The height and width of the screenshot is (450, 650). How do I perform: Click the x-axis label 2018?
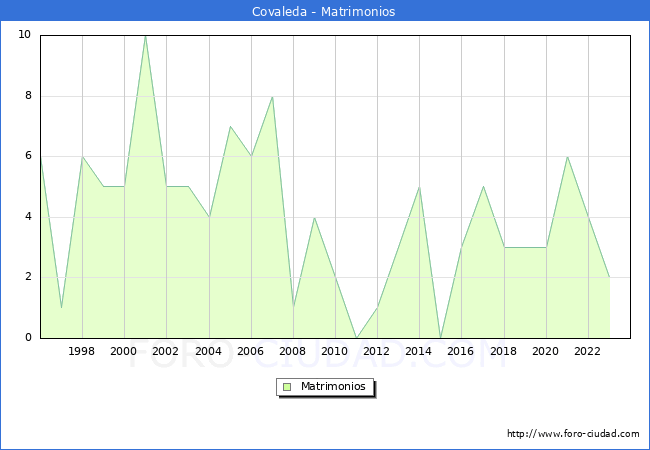[x=503, y=351]
